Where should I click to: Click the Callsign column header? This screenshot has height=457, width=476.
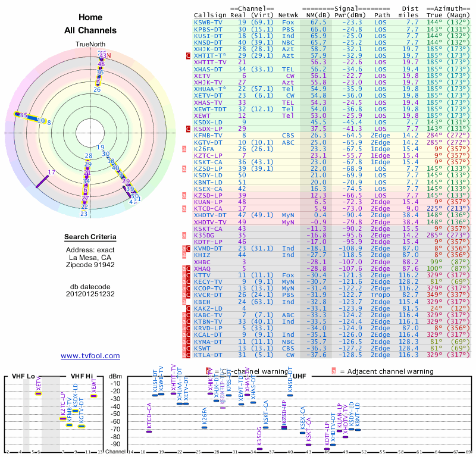(x=209, y=15)
